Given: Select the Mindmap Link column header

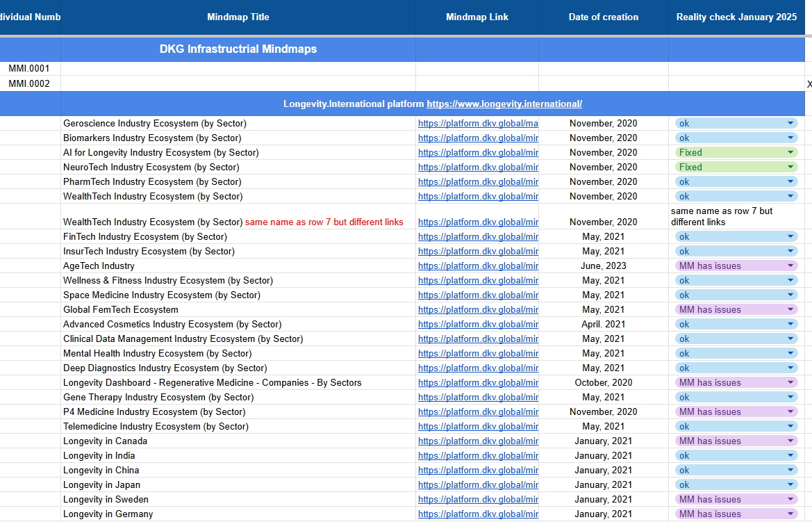Looking at the screenshot, I should tap(477, 17).
